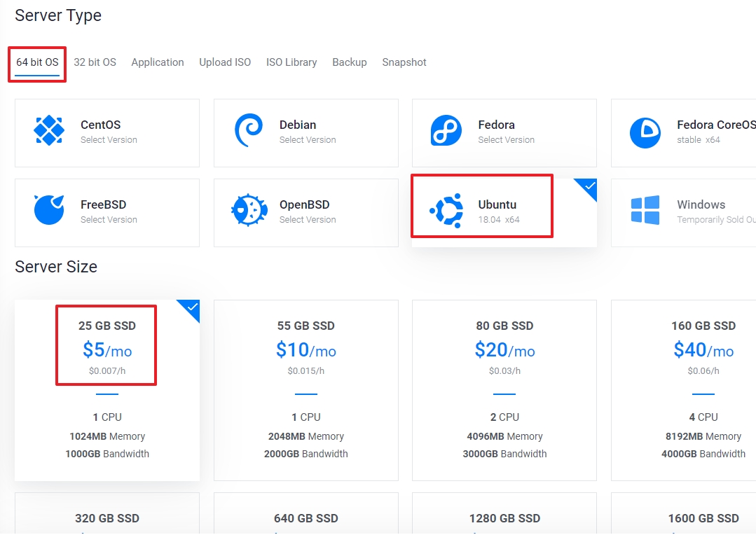Click Fedora CoreOS stable x64 text
This screenshot has width=756, height=535.
698,140
